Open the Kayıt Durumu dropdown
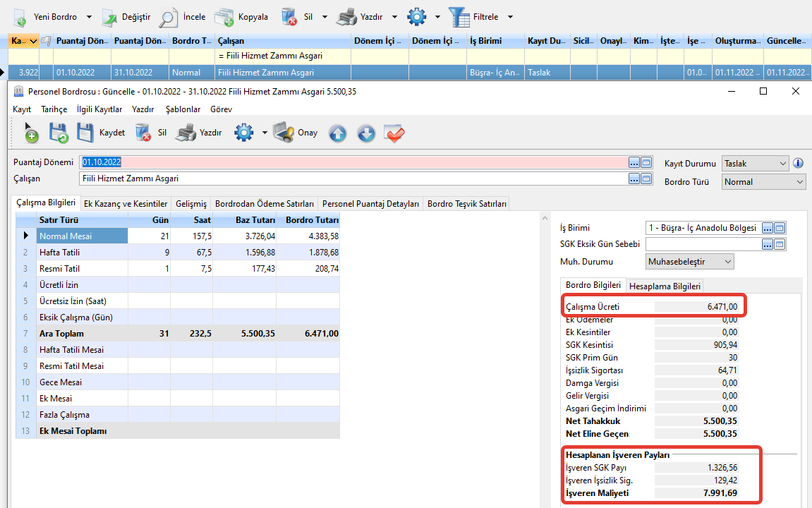 pos(782,164)
